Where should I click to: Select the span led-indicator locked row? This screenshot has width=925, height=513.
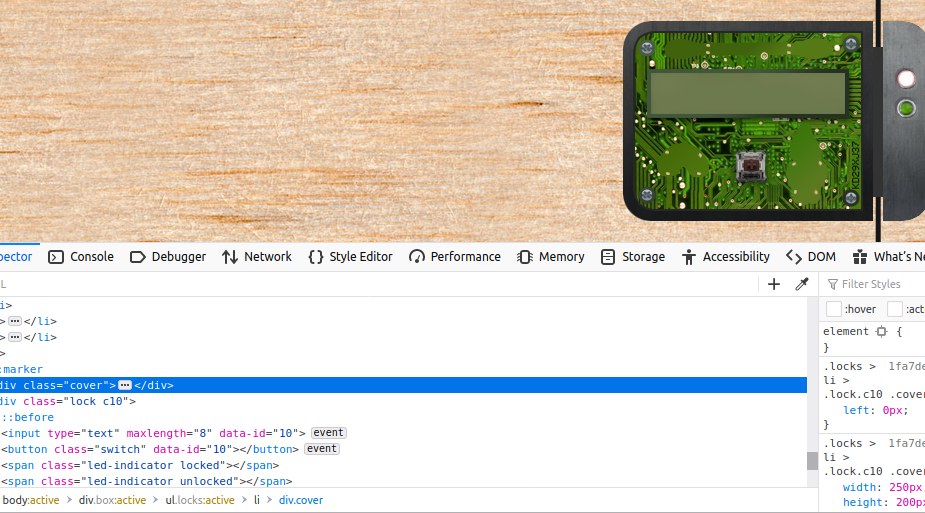(x=404, y=465)
